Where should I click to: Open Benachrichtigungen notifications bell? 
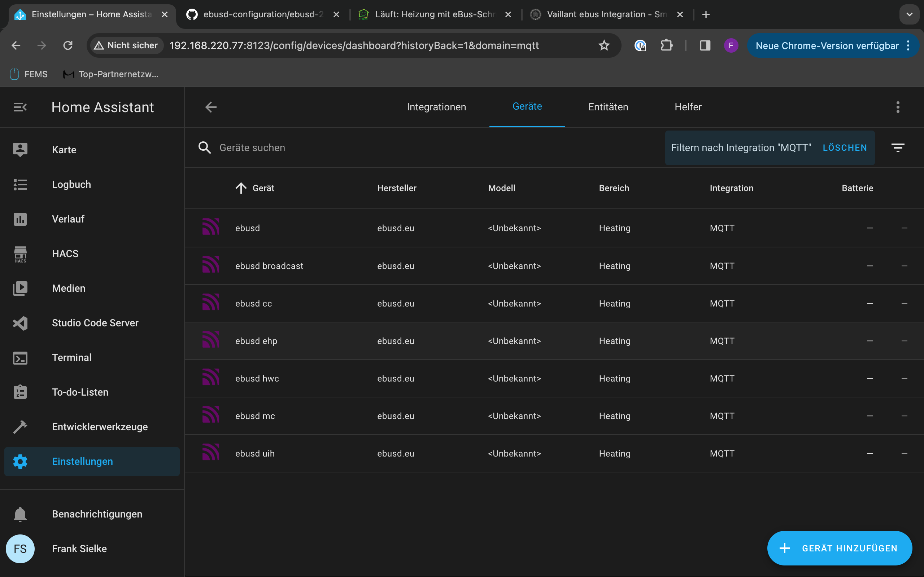coord(97,514)
